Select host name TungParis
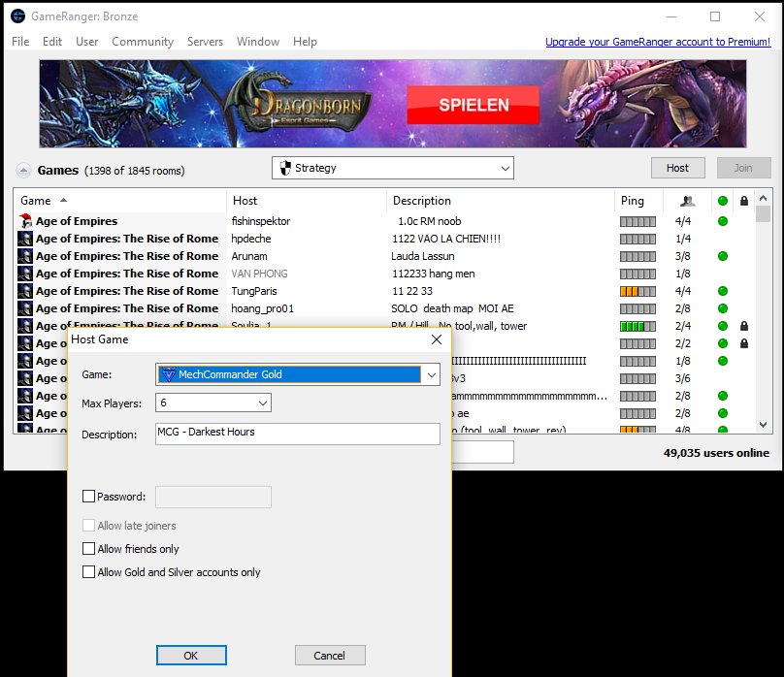This screenshot has height=677, width=784. (x=254, y=291)
